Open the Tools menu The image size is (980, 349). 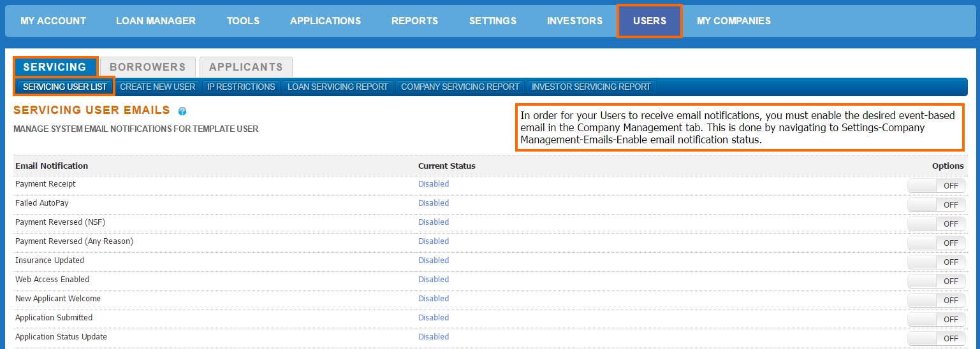(243, 21)
